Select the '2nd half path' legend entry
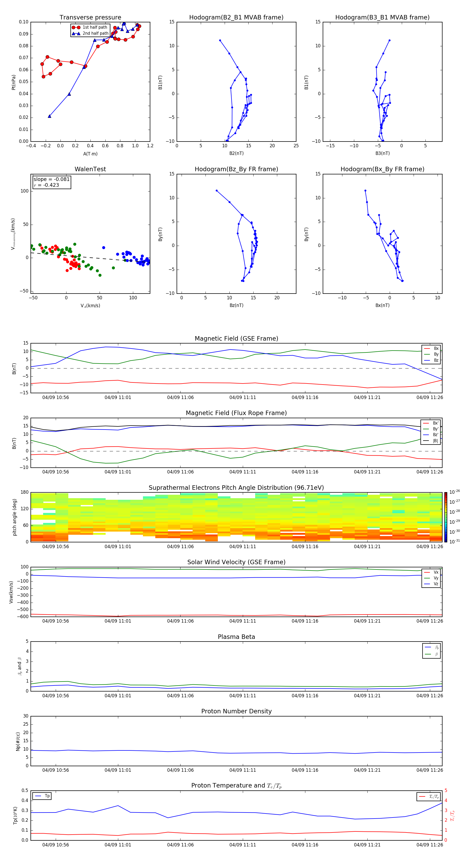The height and width of the screenshot is (868, 473). (90, 33)
